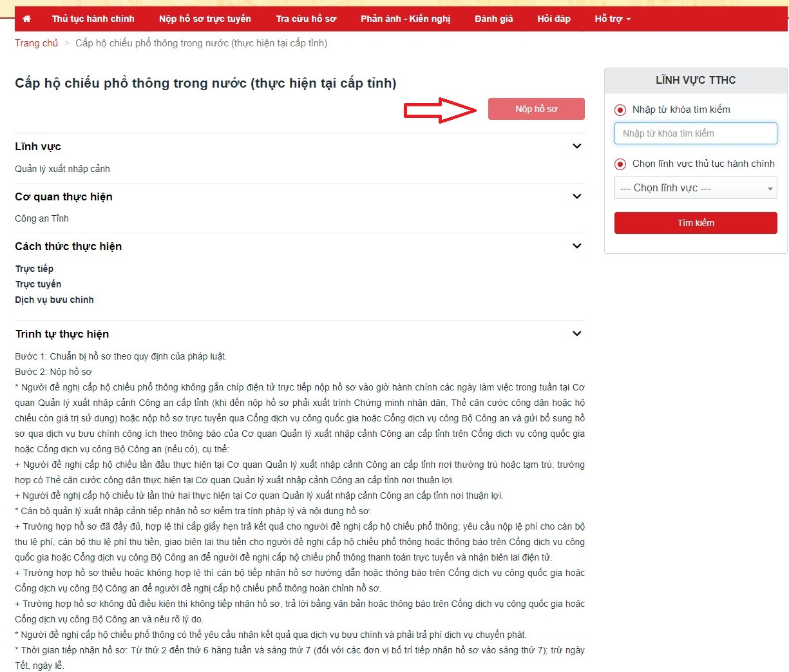This screenshot has height=672, width=789.
Task: Collapse the Cơ quan thực hiện chevron
Action: [x=577, y=197]
